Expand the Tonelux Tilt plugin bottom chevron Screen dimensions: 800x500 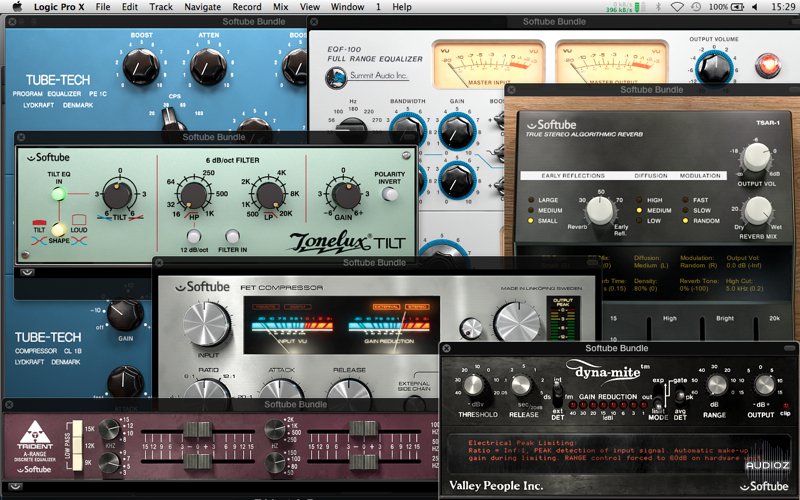(x=27, y=273)
